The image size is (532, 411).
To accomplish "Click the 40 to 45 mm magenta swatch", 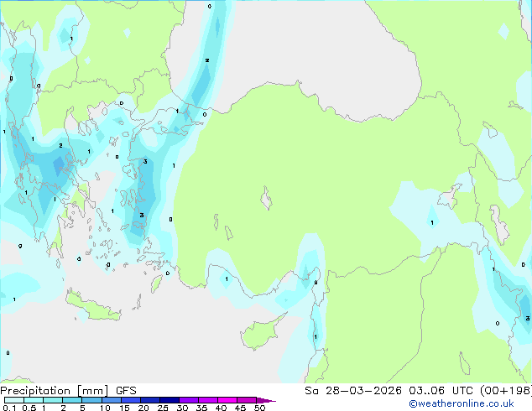I will [227, 400].
